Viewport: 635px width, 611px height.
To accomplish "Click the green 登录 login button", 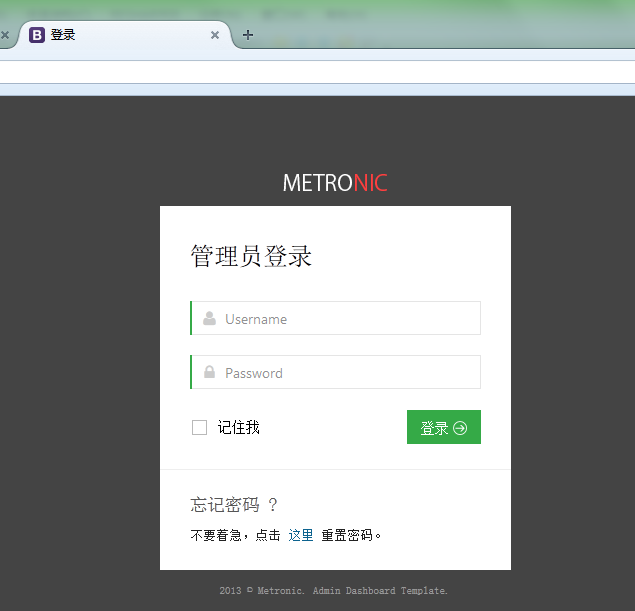I will coord(444,427).
